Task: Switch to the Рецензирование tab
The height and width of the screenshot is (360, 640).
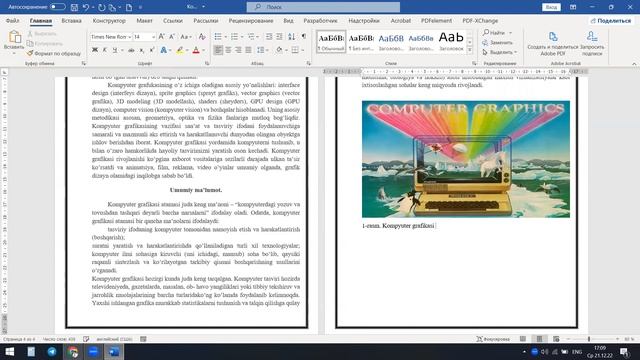Action: pos(251,20)
